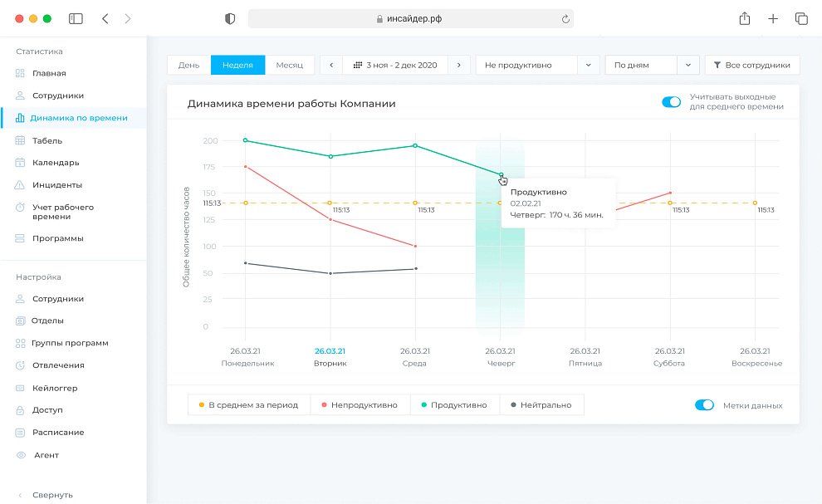Image resolution: width=822 pixels, height=504 pixels.
Task: Click the Safari share icon
Action: click(x=745, y=18)
